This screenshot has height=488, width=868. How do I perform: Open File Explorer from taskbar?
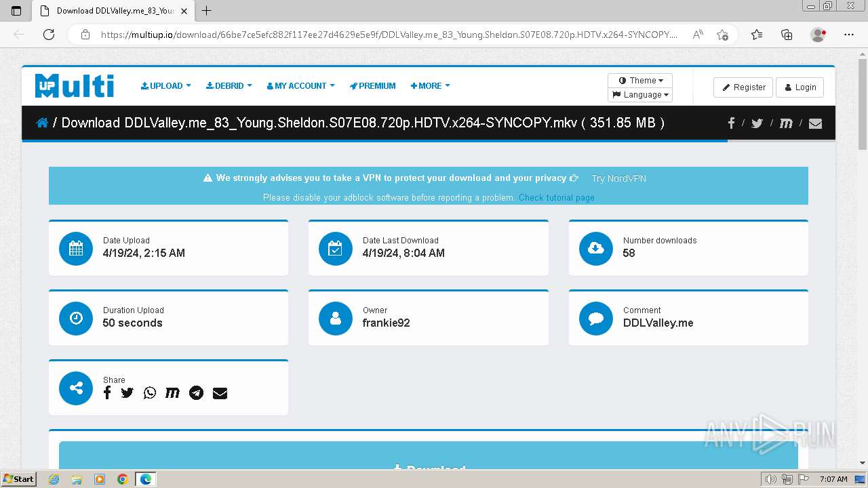click(77, 479)
